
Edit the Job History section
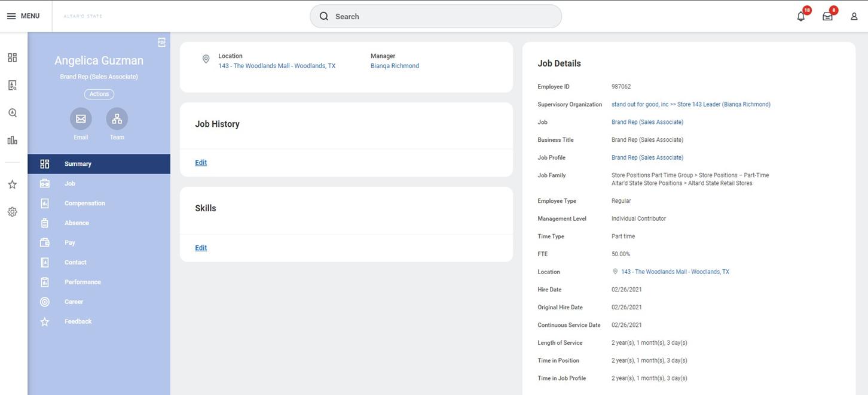tap(200, 163)
